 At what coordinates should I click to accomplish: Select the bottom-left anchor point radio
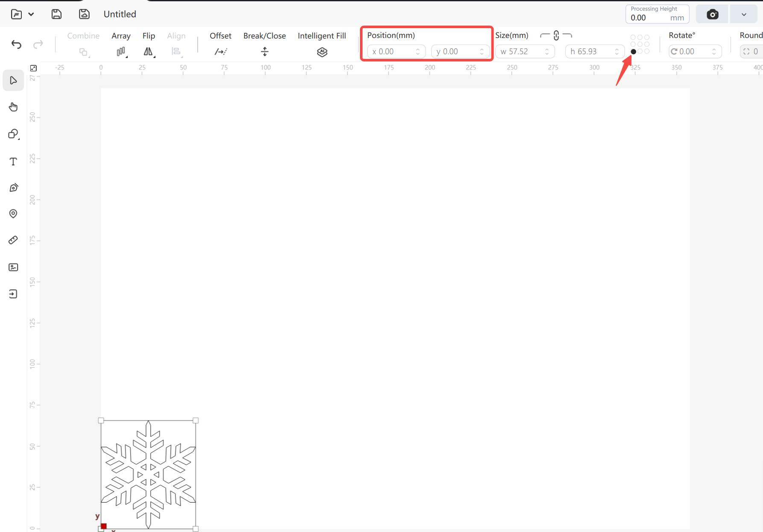tap(633, 52)
